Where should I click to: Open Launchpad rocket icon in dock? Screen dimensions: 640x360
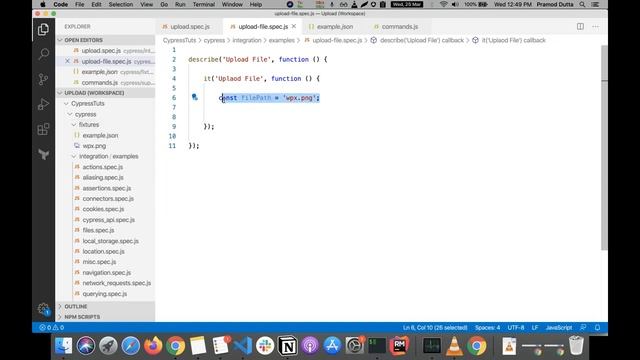click(x=108, y=346)
